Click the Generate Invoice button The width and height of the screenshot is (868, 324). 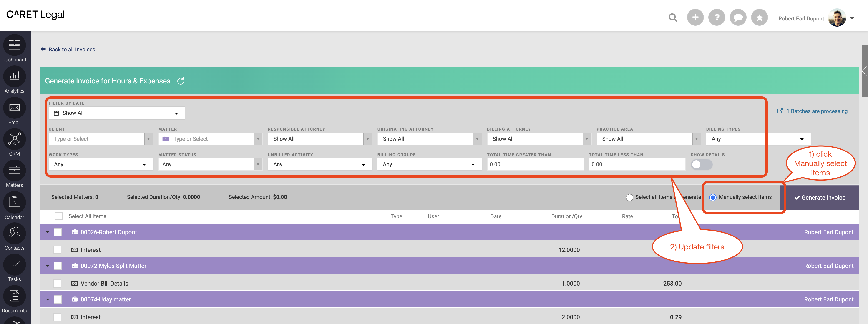820,198
